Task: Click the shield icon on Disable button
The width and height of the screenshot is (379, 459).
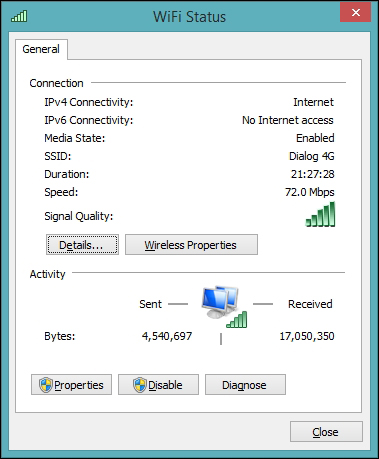Action: point(140,385)
